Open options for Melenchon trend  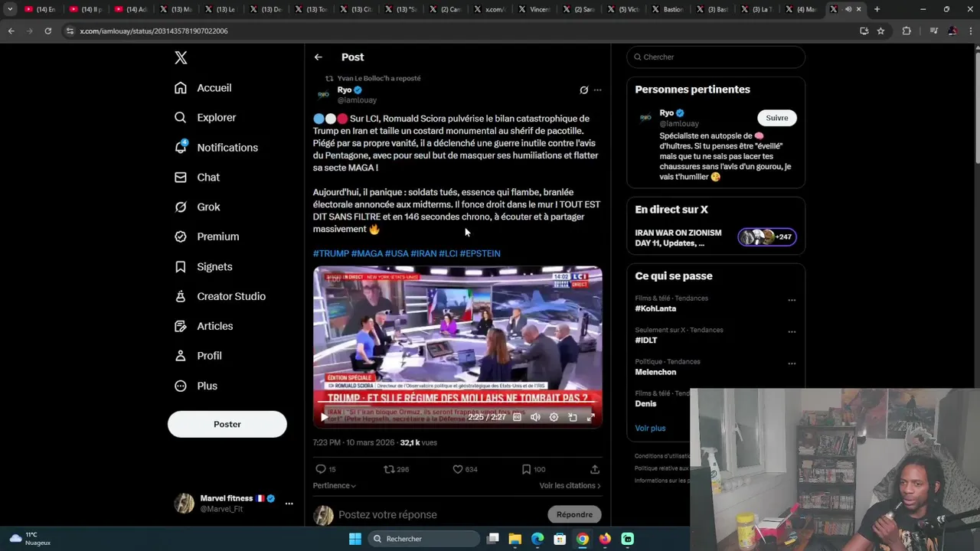coord(792,364)
